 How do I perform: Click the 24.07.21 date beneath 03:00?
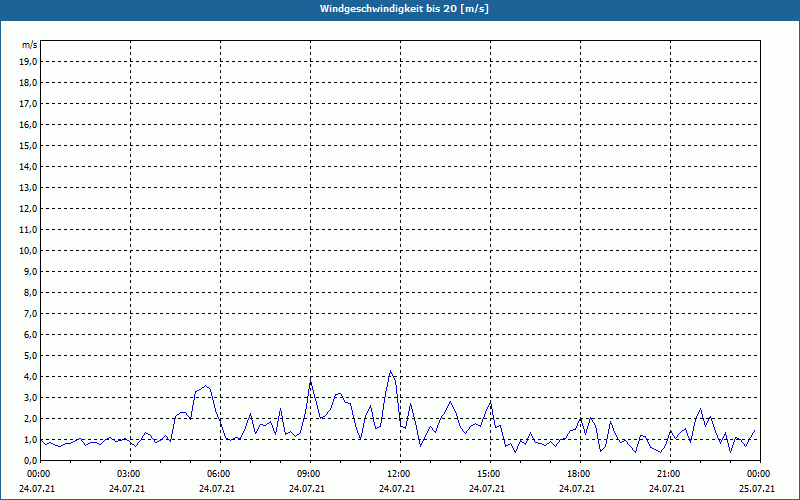point(127,489)
